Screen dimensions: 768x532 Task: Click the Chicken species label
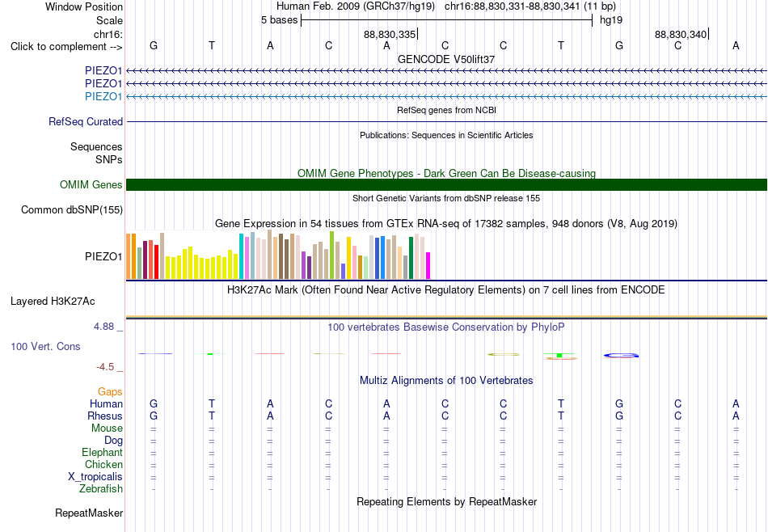pos(103,464)
